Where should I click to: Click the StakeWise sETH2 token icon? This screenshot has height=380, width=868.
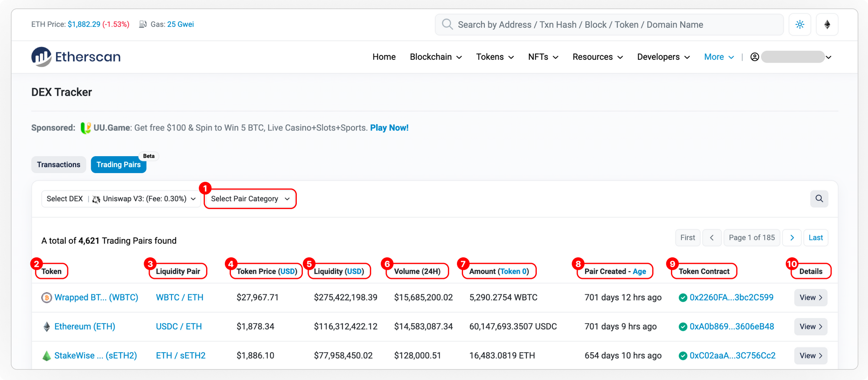[x=46, y=356]
